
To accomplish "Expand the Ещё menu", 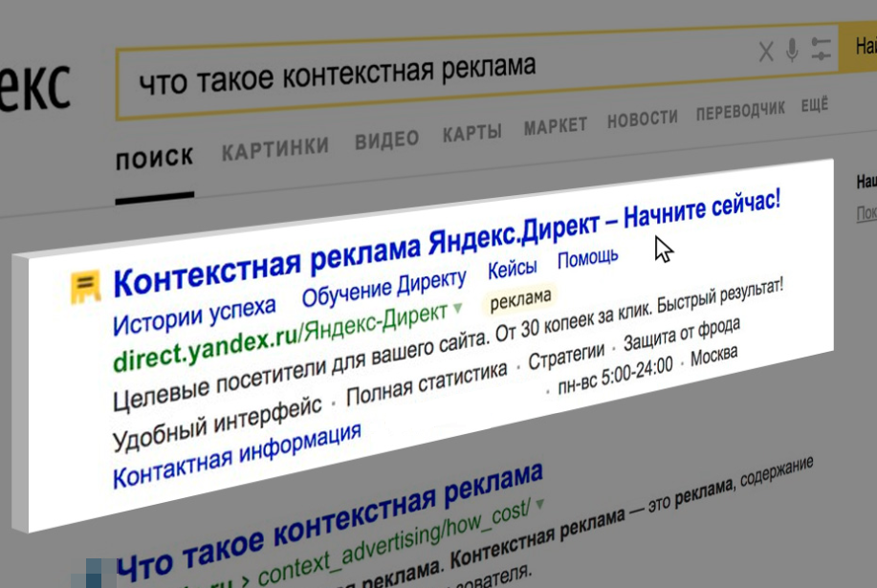I will point(814,105).
